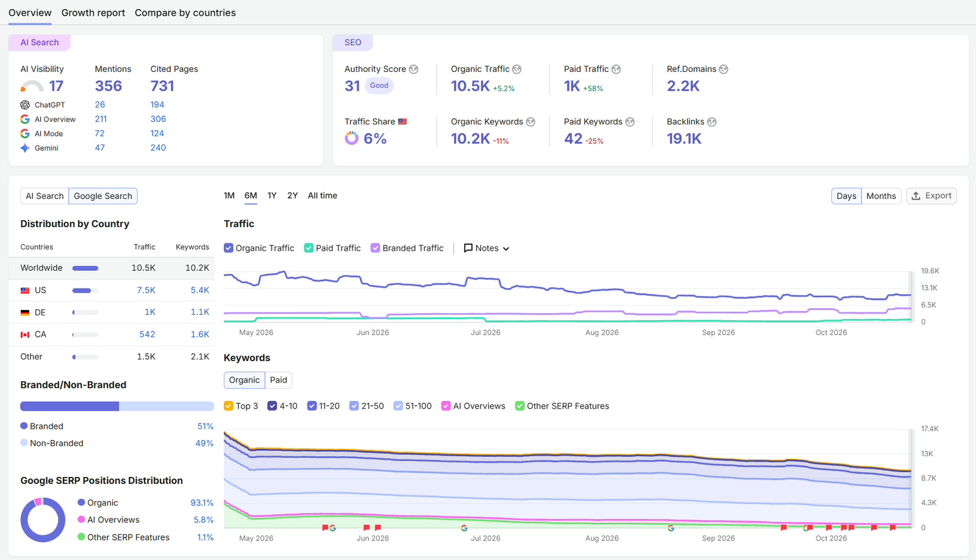Toggle the Top 3 keywords checkbox
The image size is (976, 560).
coord(229,406)
